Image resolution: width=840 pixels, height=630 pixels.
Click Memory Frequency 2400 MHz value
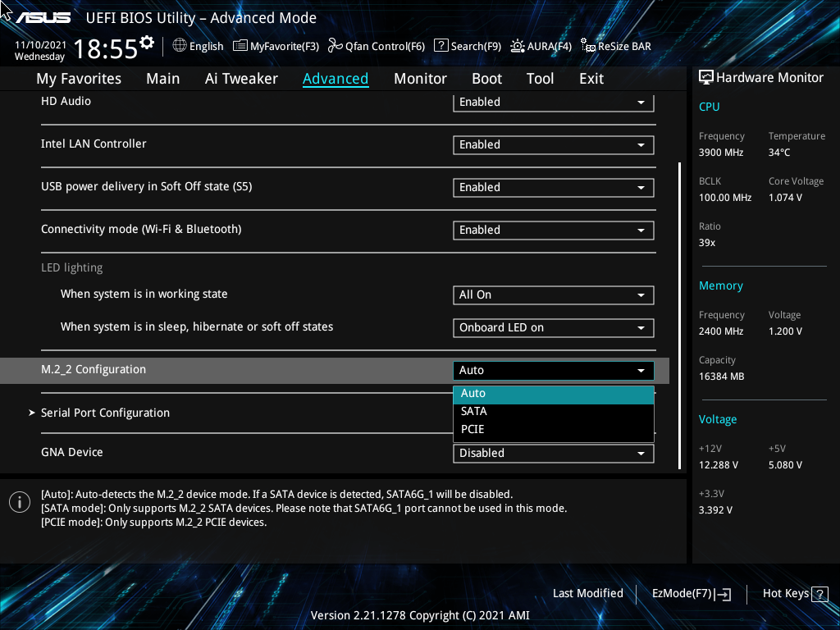pyautogui.click(x=721, y=331)
